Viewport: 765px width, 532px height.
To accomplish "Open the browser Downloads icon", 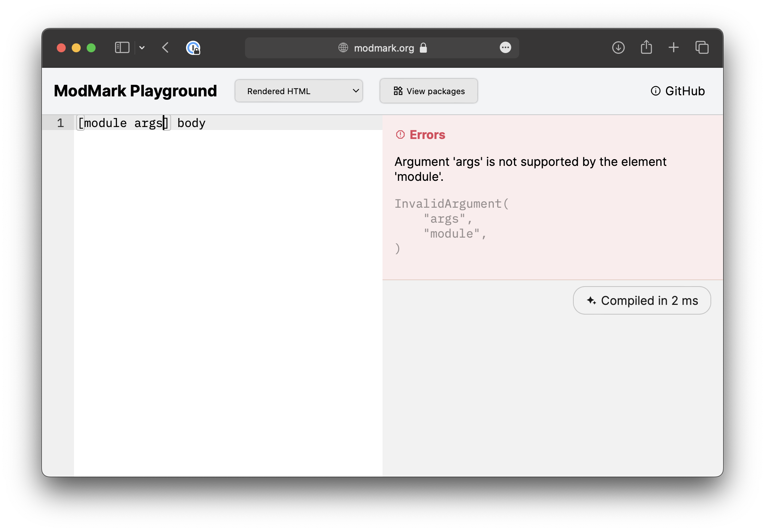I will pos(618,48).
